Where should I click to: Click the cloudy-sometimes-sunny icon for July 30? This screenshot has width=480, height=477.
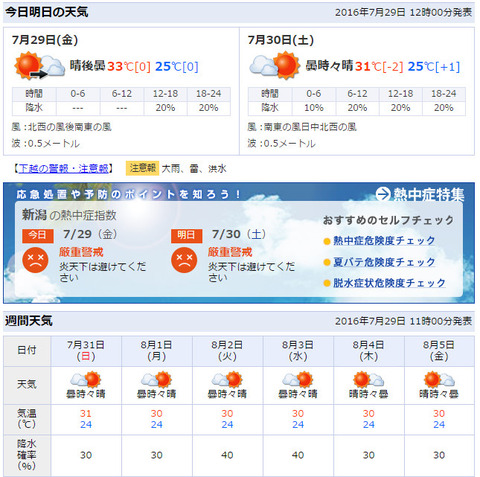point(275,65)
